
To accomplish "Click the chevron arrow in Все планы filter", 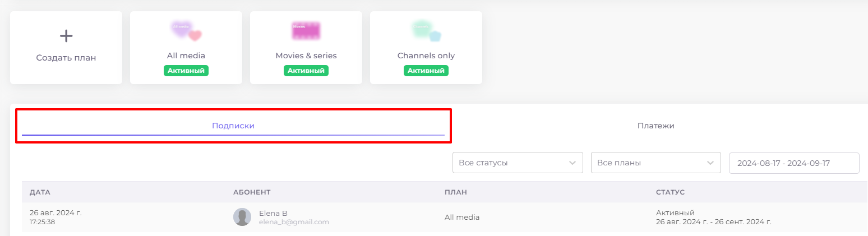I will [x=710, y=163].
